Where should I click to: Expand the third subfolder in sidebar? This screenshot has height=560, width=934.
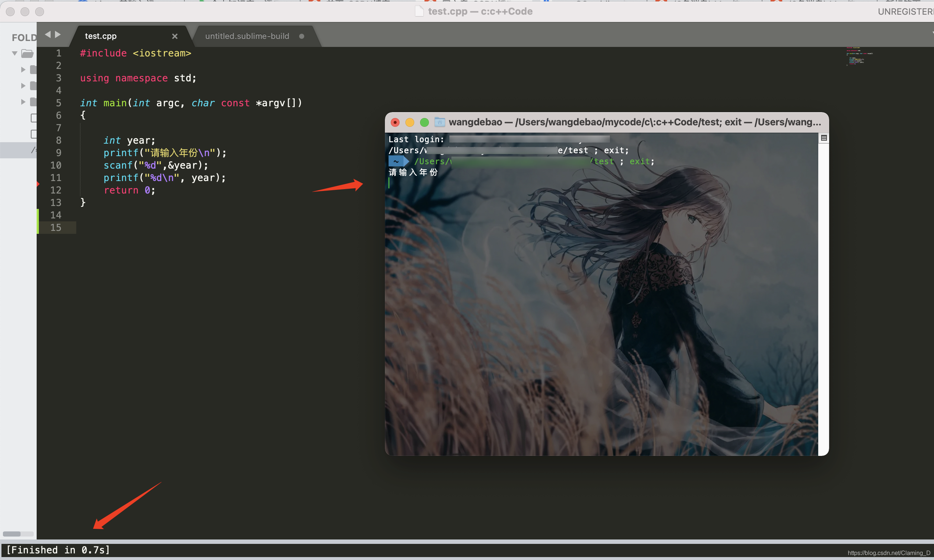23,102
